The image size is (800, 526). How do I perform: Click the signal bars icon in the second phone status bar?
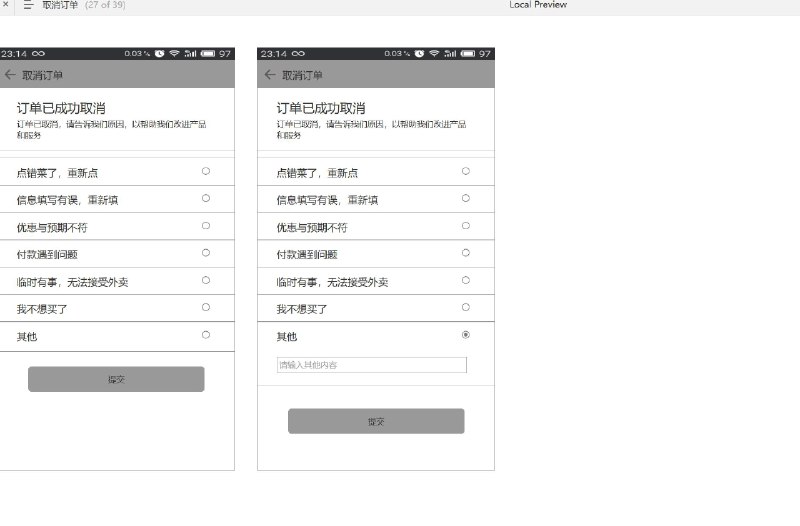[x=450, y=54]
